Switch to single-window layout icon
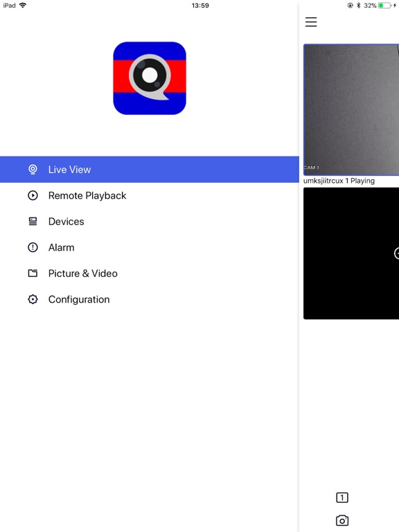Screen dimensions: 399x532 pos(342,498)
